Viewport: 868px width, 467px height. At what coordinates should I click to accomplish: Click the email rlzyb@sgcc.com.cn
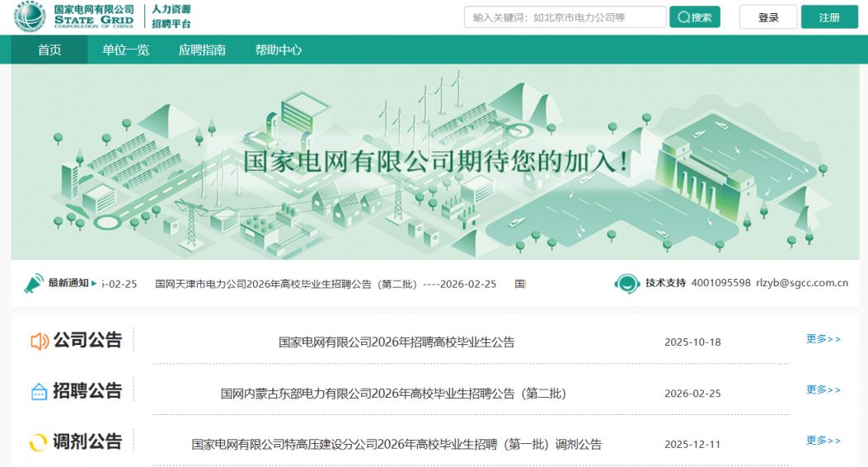tap(801, 283)
